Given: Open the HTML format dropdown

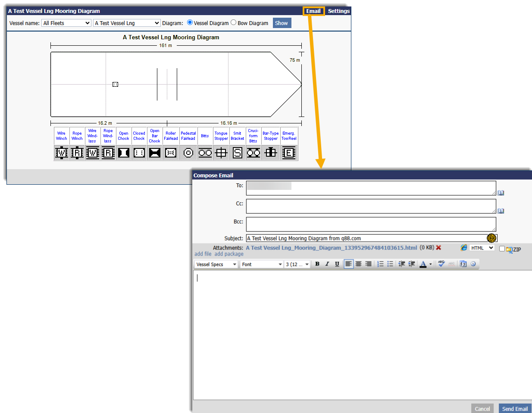Looking at the screenshot, I should pyautogui.click(x=482, y=248).
